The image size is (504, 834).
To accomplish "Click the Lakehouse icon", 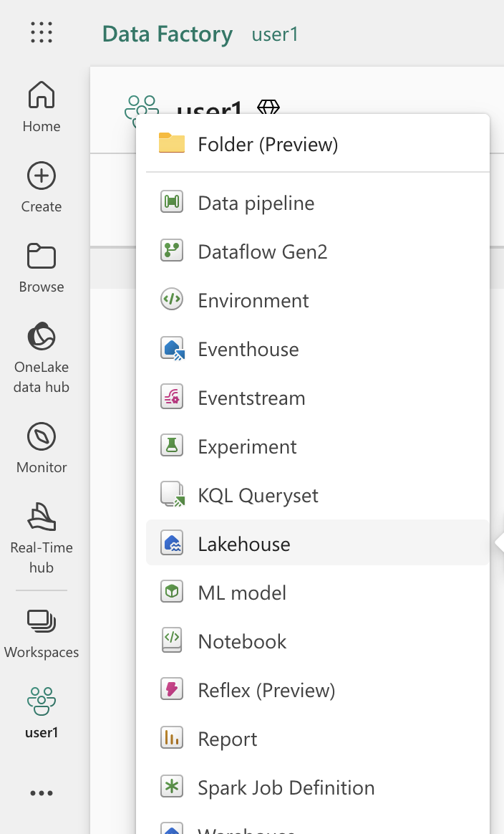I will [172, 543].
